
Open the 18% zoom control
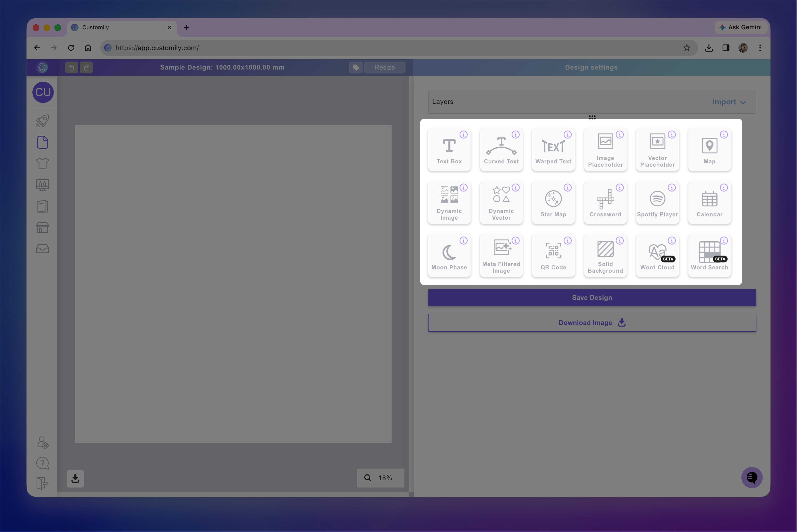(x=380, y=478)
